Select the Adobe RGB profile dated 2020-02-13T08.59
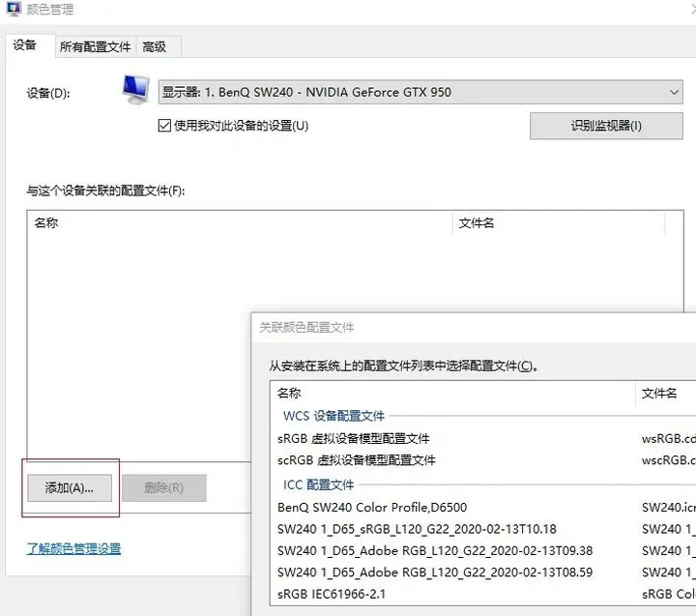This screenshot has height=616, width=696. [435, 572]
